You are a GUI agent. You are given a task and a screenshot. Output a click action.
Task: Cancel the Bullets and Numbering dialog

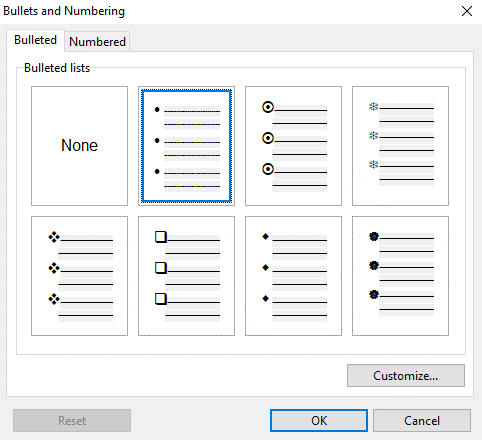click(422, 421)
